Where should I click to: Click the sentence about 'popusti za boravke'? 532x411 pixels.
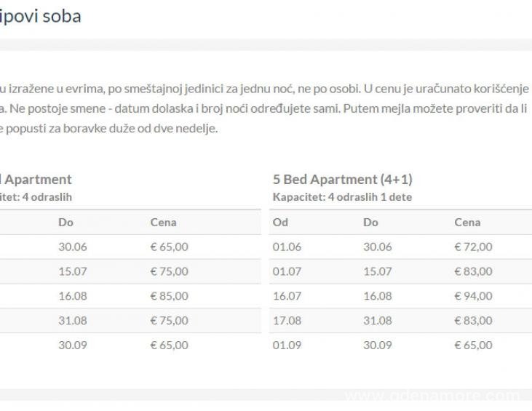click(x=109, y=129)
